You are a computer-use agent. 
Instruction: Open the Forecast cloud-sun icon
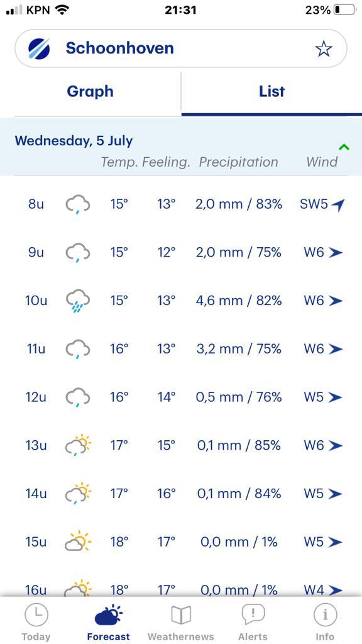pyautogui.click(x=108, y=615)
